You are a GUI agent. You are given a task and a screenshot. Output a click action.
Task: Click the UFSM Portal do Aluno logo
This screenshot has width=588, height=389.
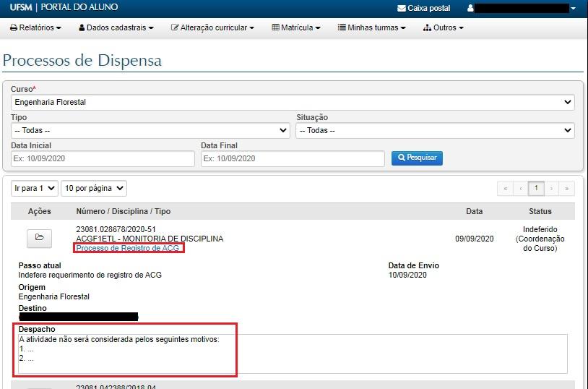(64, 8)
